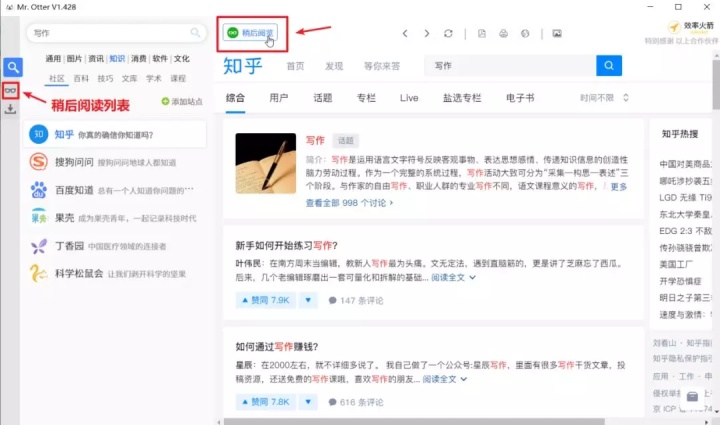Select the 知乎 site in the list
The image size is (720, 425).
point(115,134)
